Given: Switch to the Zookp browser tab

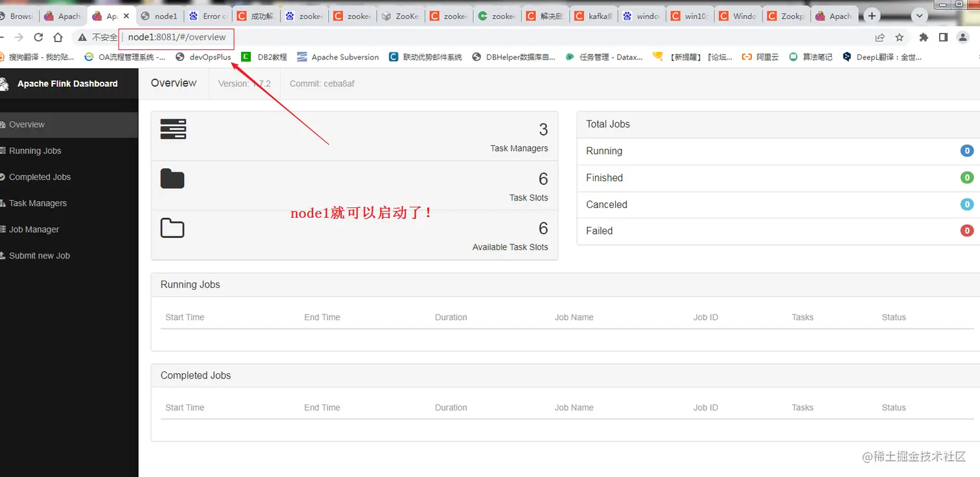Looking at the screenshot, I should click(786, 16).
